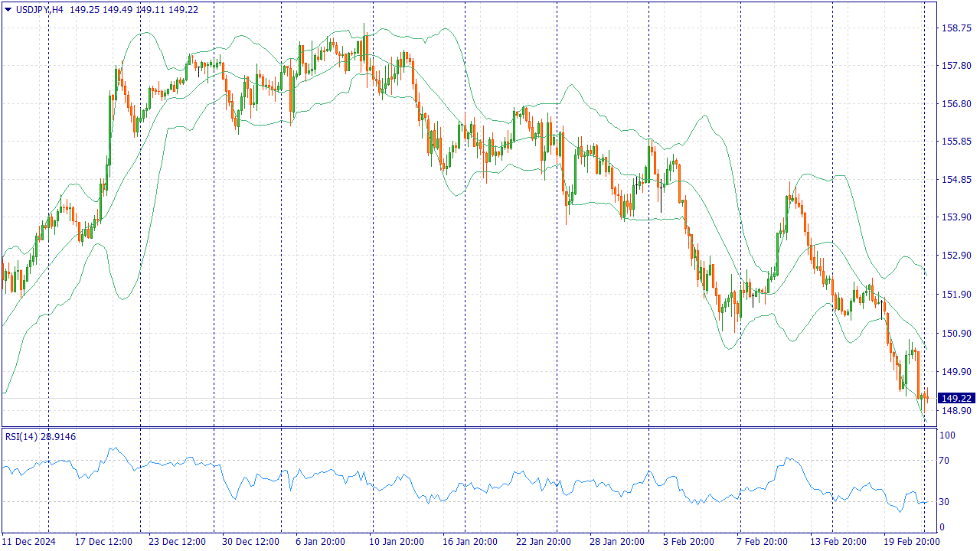Click the 28 Jan 20:00 time label
This screenshot has height=551, width=980.
[618, 542]
